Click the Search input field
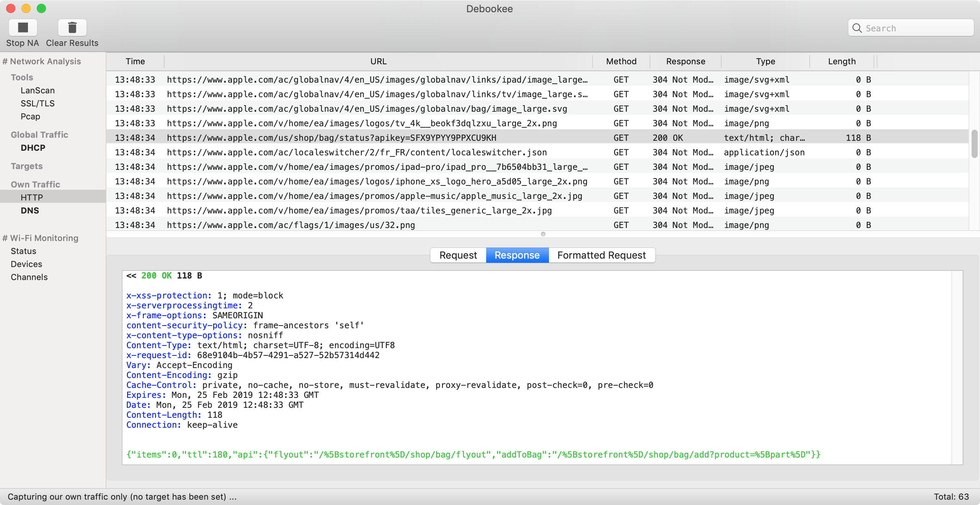Screen dimensions: 980x505 point(910,28)
